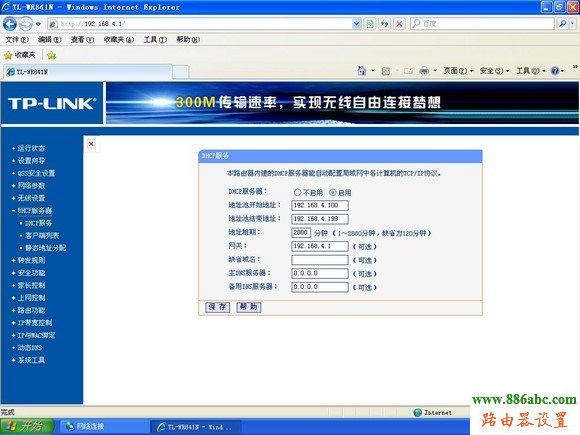580x435 pixels.
Task: Open the 查看(V) menu
Action: [82, 40]
